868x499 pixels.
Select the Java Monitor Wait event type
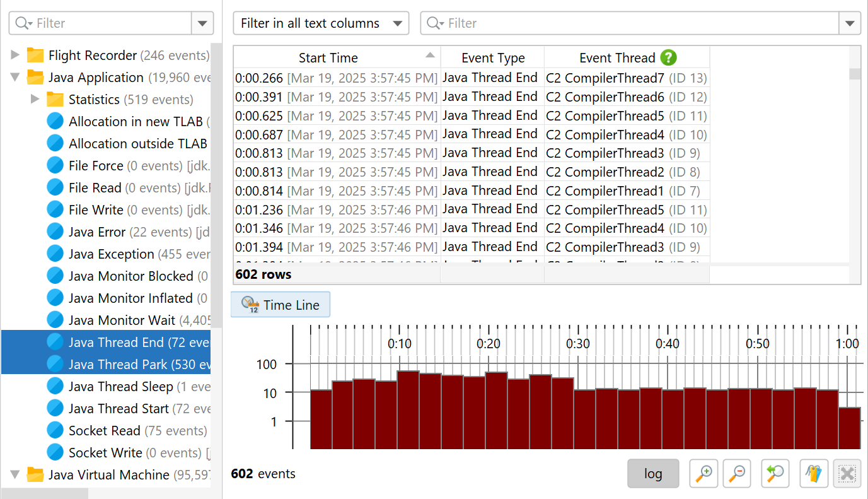pyautogui.click(x=122, y=320)
